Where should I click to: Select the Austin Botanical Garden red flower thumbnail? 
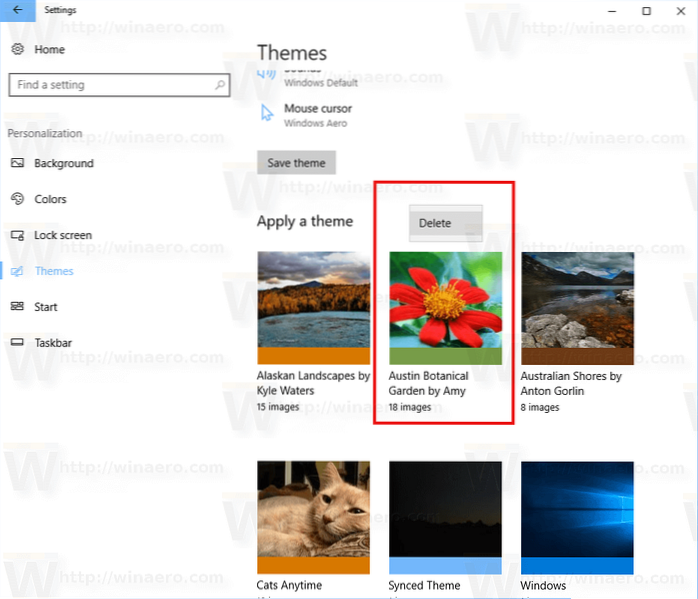pyautogui.click(x=445, y=307)
